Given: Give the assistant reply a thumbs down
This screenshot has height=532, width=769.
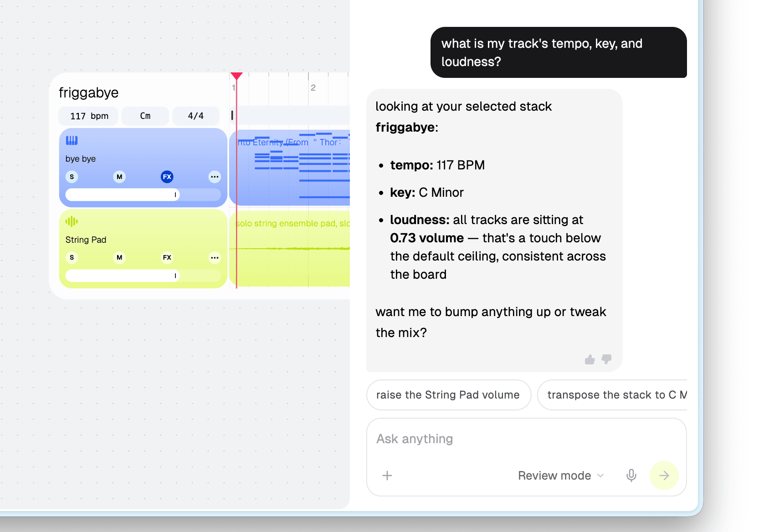Looking at the screenshot, I should (x=606, y=360).
